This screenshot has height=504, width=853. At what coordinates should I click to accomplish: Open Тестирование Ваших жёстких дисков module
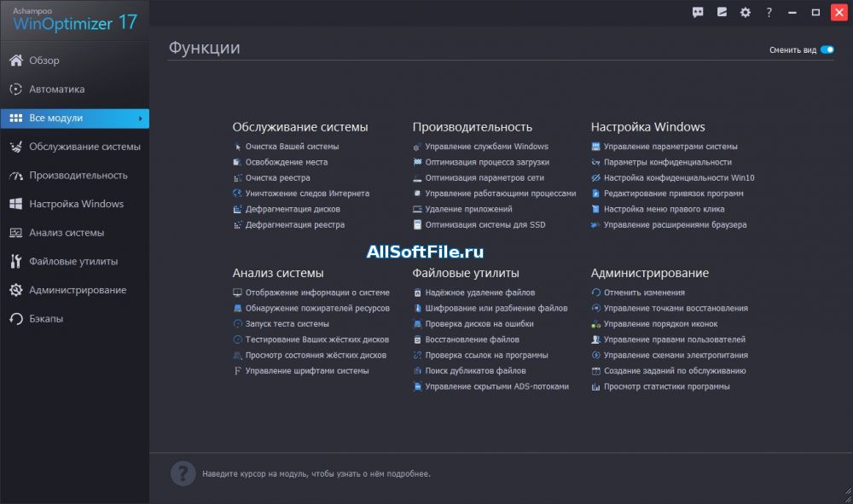[316, 339]
